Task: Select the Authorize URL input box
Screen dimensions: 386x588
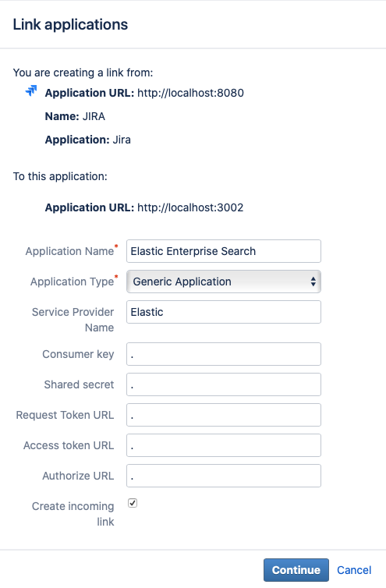Action: [x=224, y=476]
